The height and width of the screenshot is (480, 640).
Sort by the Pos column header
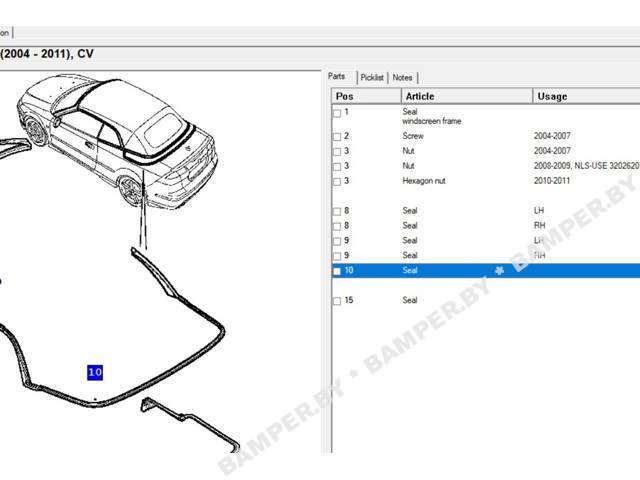click(366, 96)
